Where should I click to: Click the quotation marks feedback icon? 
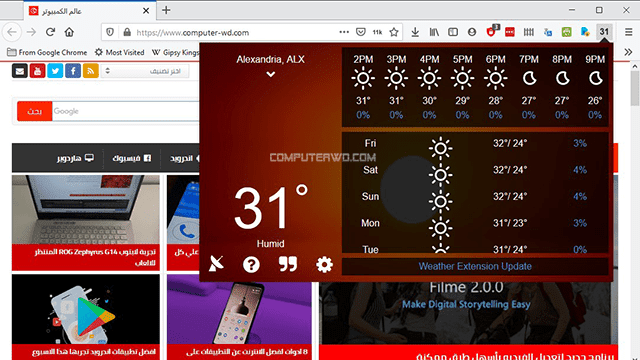pyautogui.click(x=288, y=264)
